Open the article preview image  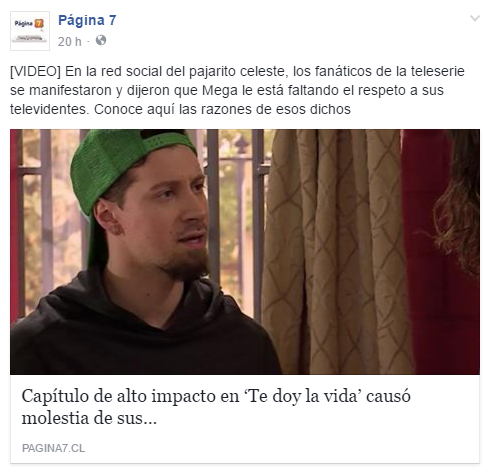245,252
